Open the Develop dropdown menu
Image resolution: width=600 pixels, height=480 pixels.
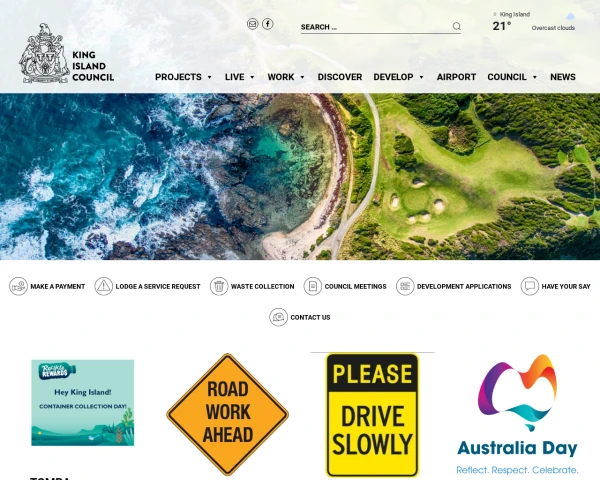click(x=398, y=77)
